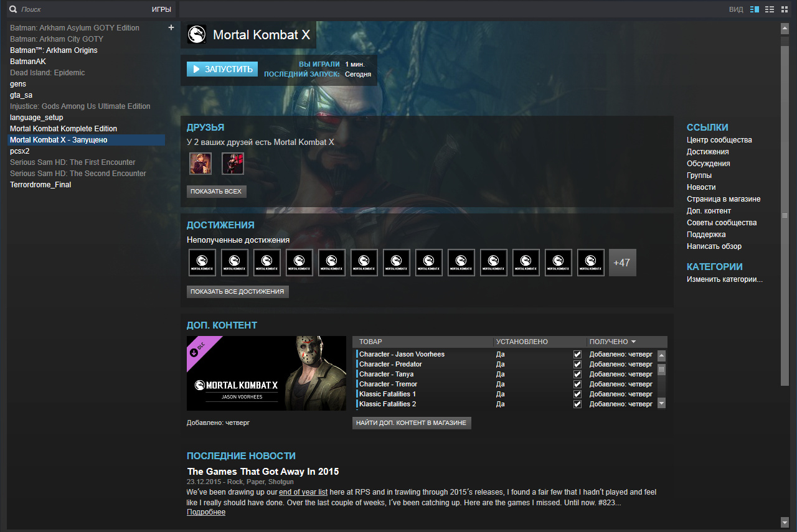
Task: Select Dead Island: Epidemic in library
Action: [47, 73]
